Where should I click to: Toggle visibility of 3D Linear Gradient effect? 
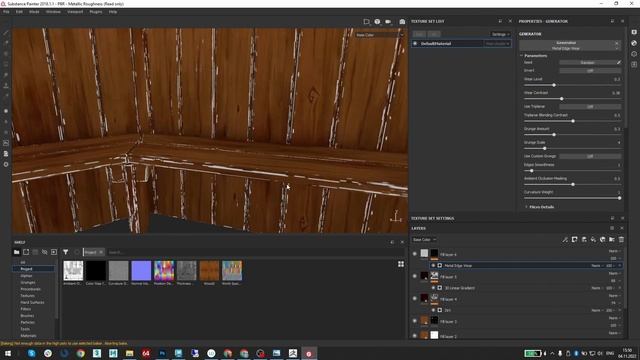pyautogui.click(x=433, y=288)
